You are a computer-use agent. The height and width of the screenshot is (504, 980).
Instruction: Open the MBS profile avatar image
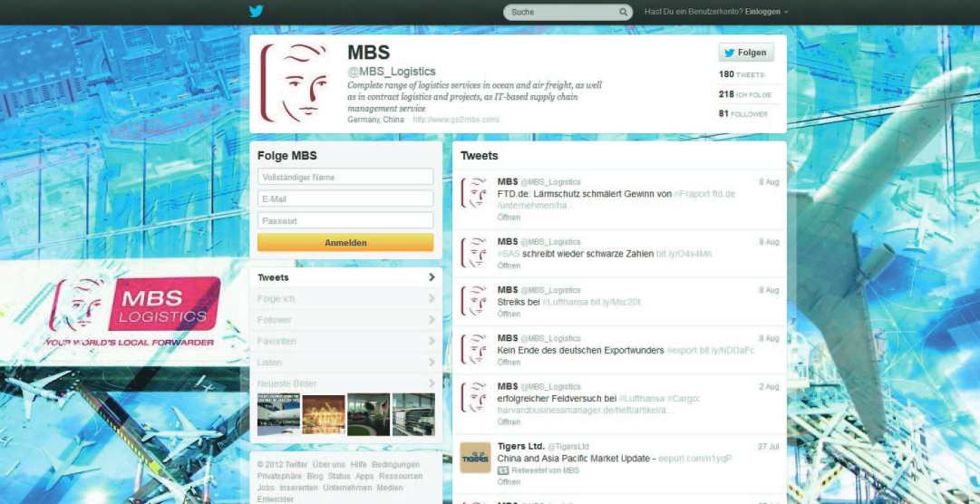295,83
